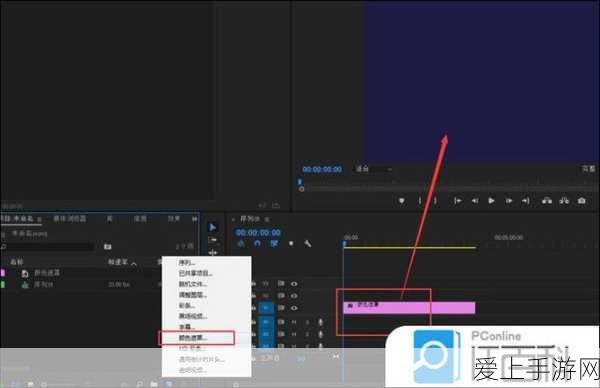Toggle track targeting for A1
The width and height of the screenshot is (600, 388).
[266, 322]
